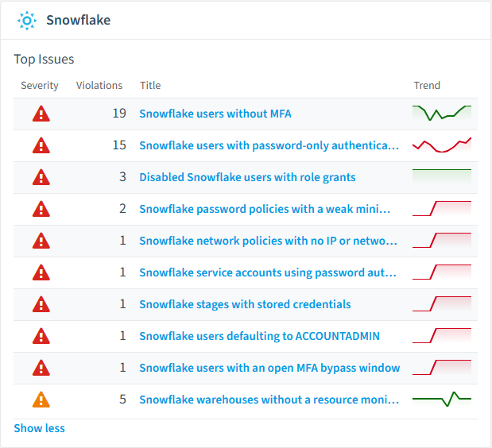Click violations count 5
492x448 pixels.
122,400
